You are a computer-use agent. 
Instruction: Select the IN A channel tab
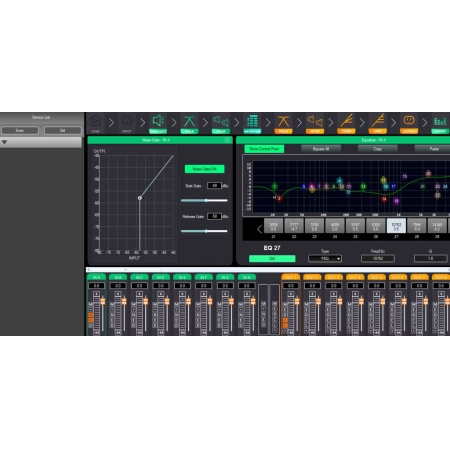tap(97, 277)
